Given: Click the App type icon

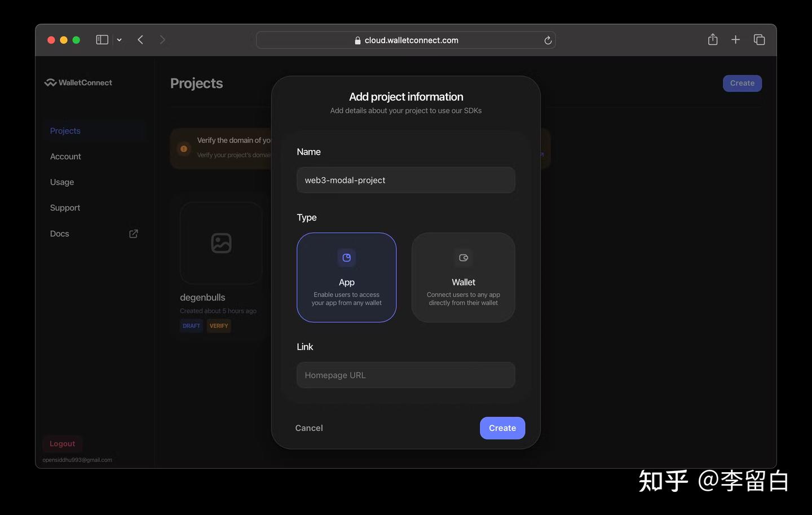Looking at the screenshot, I should click(x=347, y=258).
